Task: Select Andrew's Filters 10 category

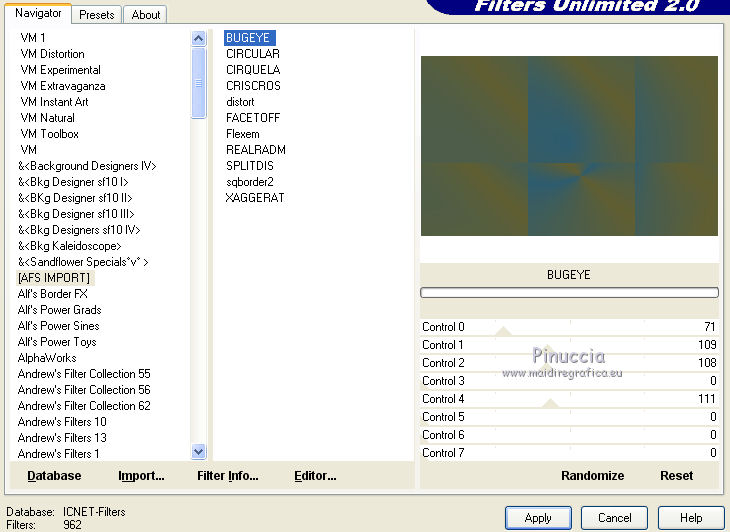Action: click(62, 421)
